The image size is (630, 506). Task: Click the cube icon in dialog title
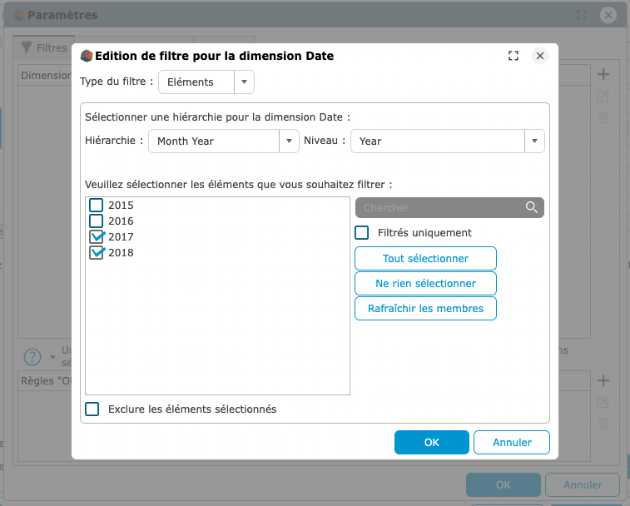coord(86,56)
